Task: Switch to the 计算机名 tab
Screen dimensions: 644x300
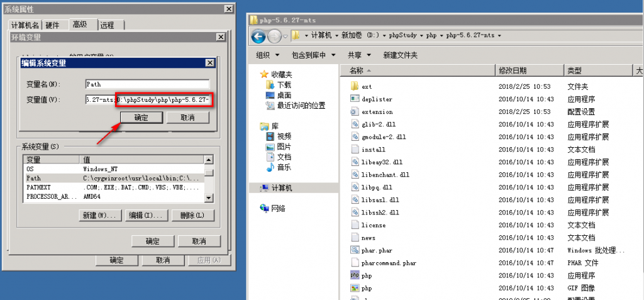Action: tap(25, 25)
